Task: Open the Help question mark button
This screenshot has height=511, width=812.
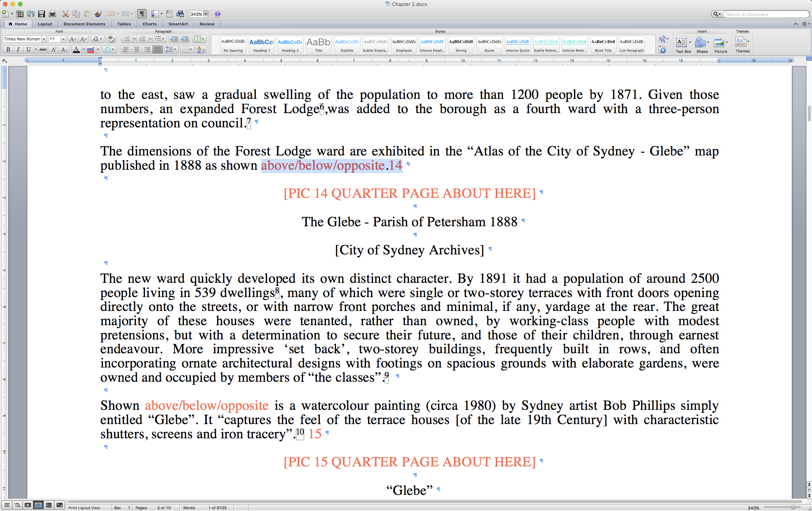Action: [x=218, y=14]
